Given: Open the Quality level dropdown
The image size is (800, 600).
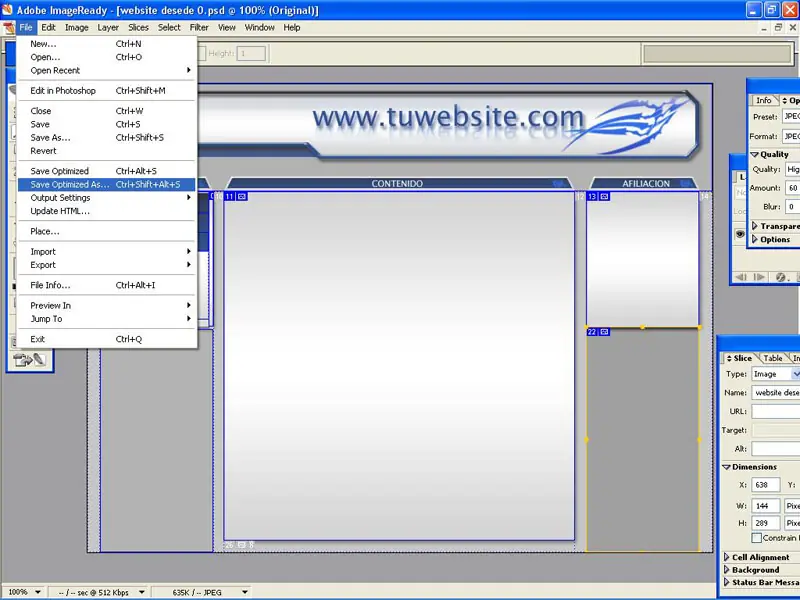Looking at the screenshot, I should pos(792,169).
